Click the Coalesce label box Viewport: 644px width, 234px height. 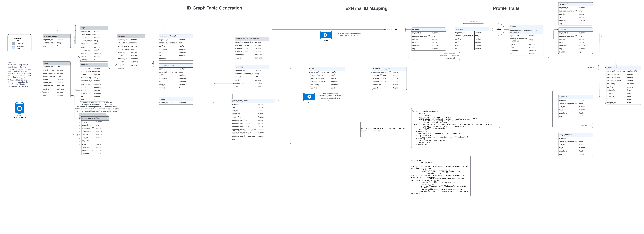tap(591, 67)
